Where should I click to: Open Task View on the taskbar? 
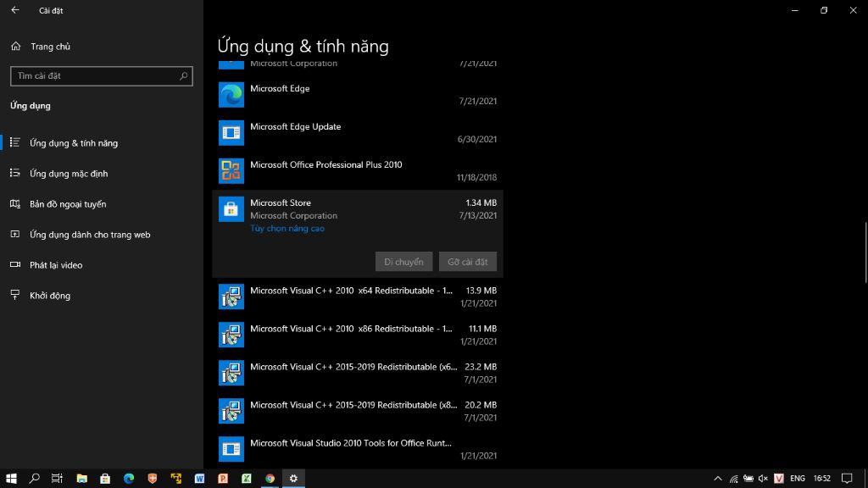coord(57,478)
